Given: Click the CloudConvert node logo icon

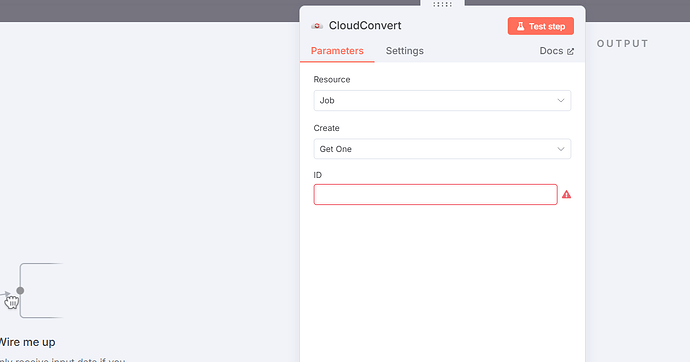Looking at the screenshot, I should [317, 26].
